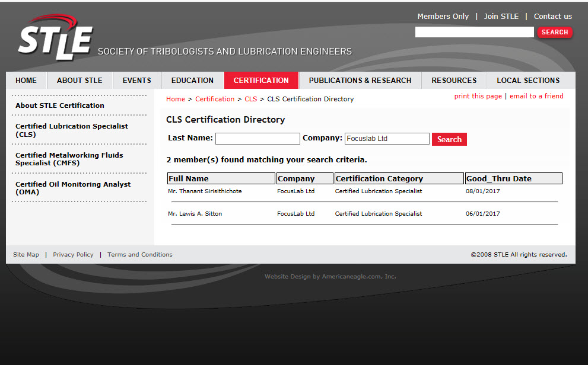Select Mr. Lewis A. Sitton name cell
Screen dimensions: 588x365
click(x=195, y=214)
